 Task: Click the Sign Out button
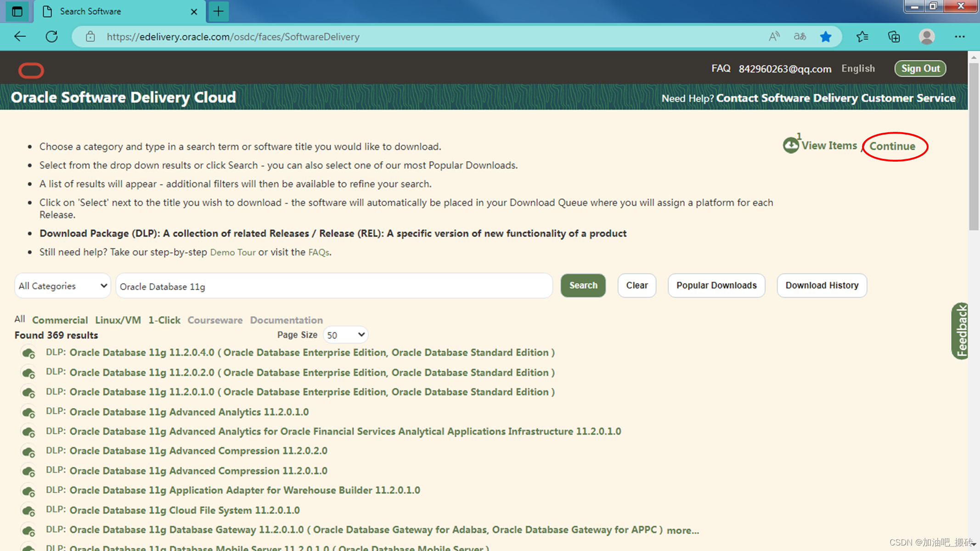tap(920, 68)
